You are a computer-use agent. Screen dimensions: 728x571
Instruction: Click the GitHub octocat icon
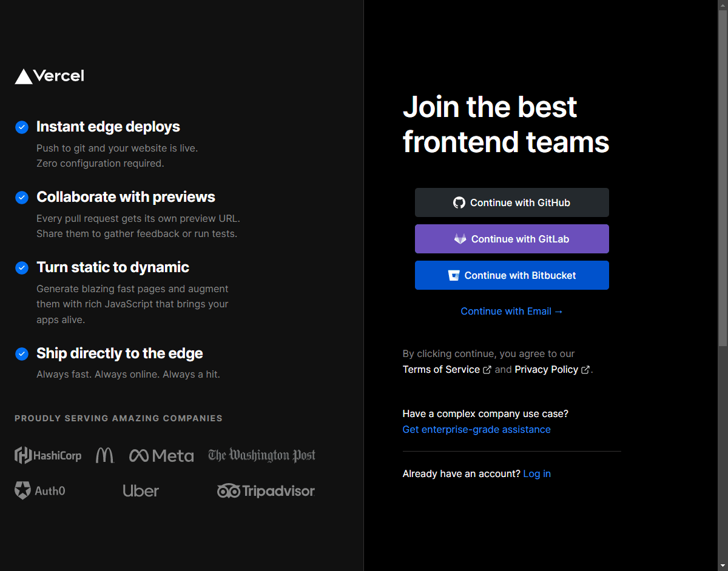pos(459,202)
